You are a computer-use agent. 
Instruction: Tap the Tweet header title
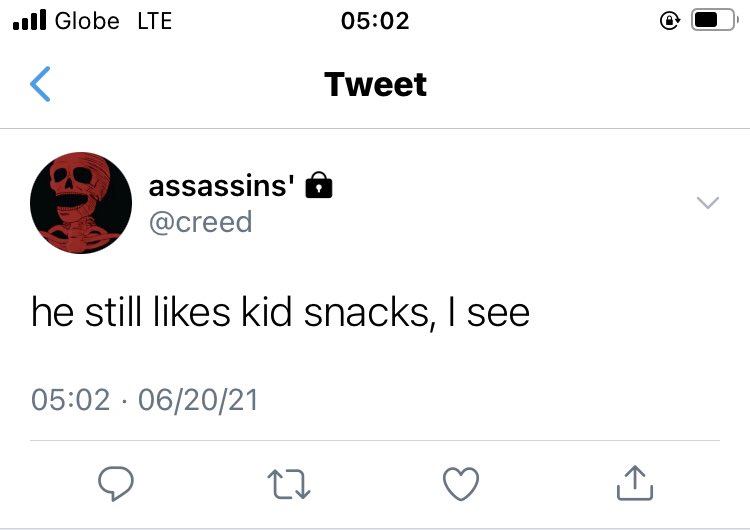(x=375, y=84)
